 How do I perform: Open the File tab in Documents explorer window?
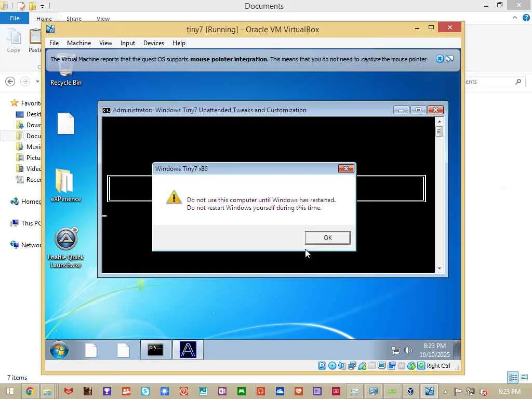(x=14, y=18)
